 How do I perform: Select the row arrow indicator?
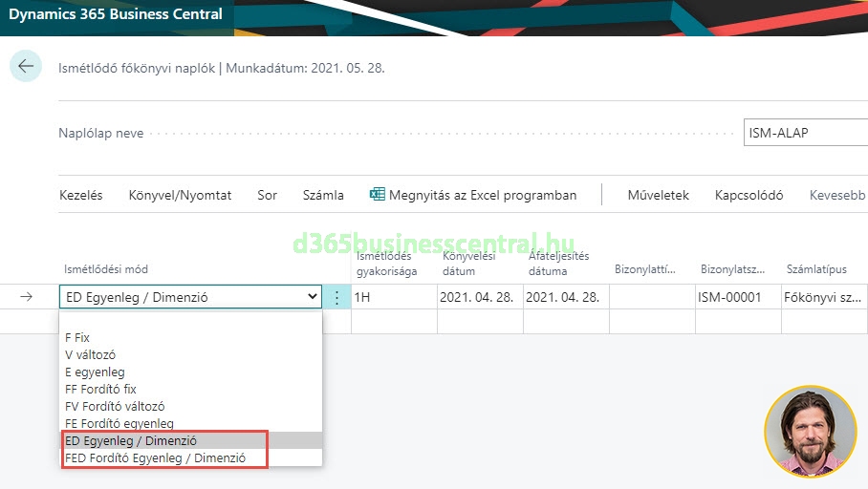point(26,297)
